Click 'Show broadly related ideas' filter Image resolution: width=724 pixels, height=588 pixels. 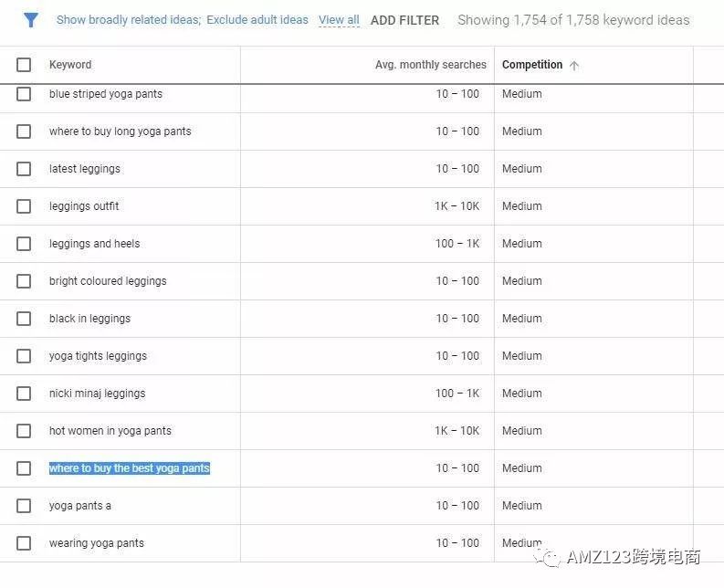point(128,20)
